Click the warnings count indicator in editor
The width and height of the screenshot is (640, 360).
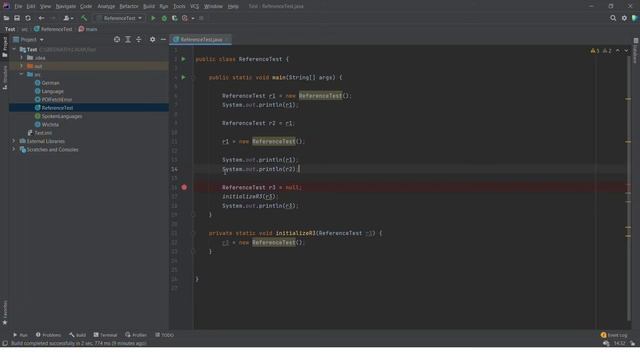601,51
